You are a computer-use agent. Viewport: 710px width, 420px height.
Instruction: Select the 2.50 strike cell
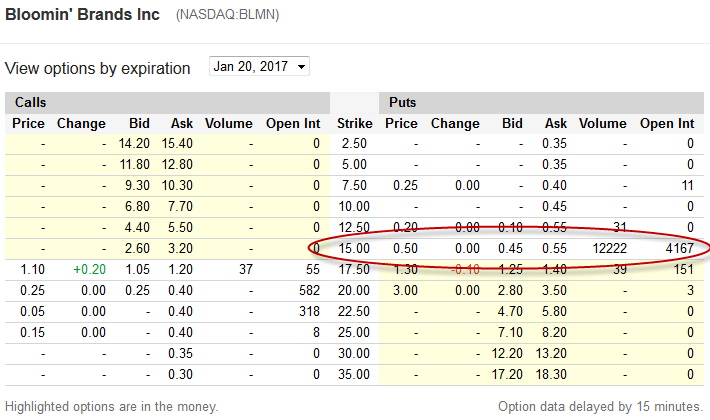(354, 144)
